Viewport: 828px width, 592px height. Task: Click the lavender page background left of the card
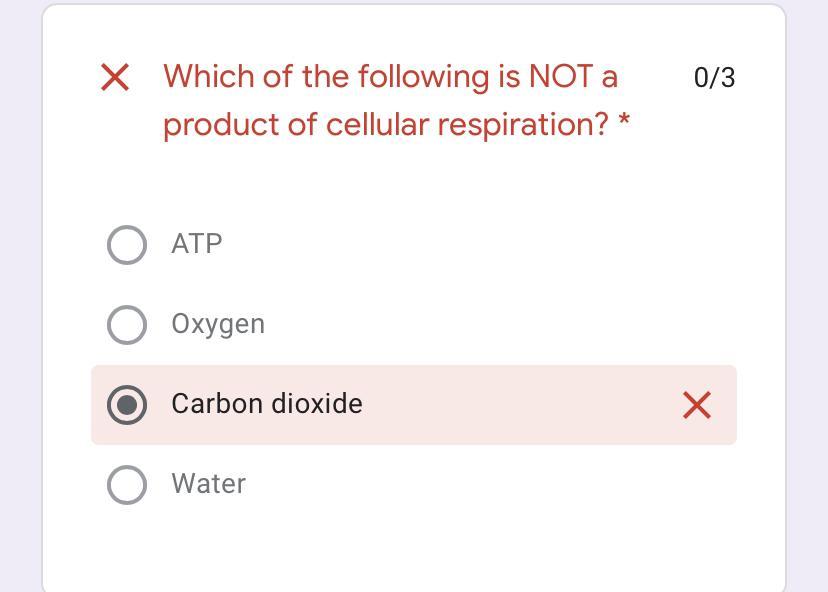pos(20,300)
